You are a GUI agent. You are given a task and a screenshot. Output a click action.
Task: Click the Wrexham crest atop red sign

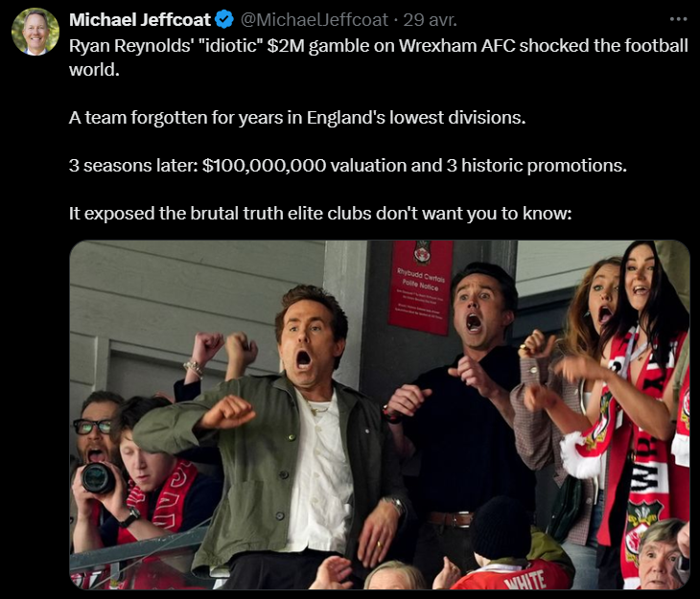pyautogui.click(x=422, y=253)
